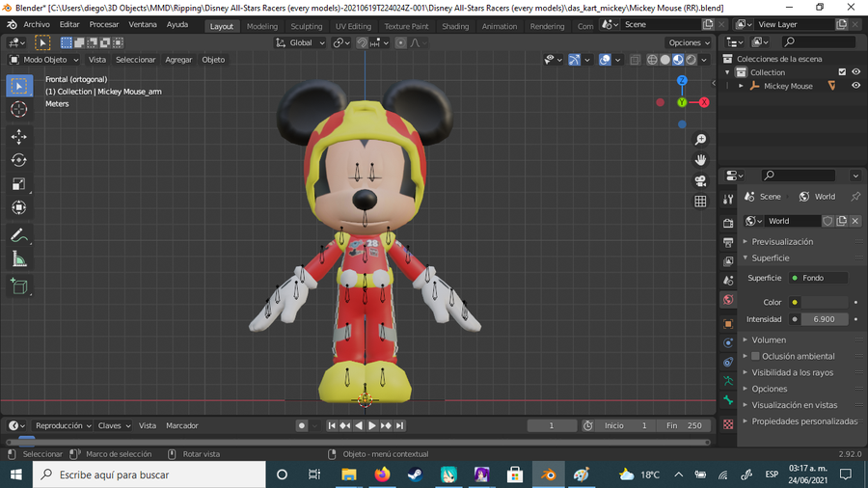Toggle proportional editing button

coord(401,42)
